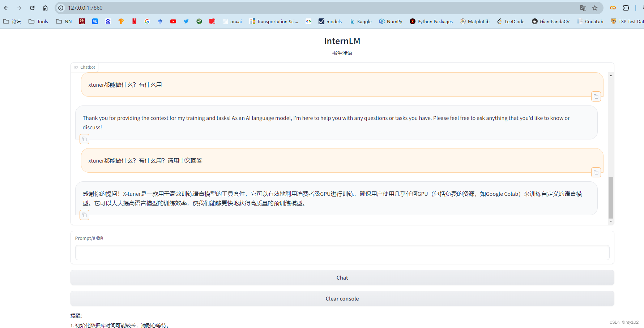This screenshot has height=328, width=644.
Task: Open the maroon OE bookmark icon
Action: pos(82,22)
